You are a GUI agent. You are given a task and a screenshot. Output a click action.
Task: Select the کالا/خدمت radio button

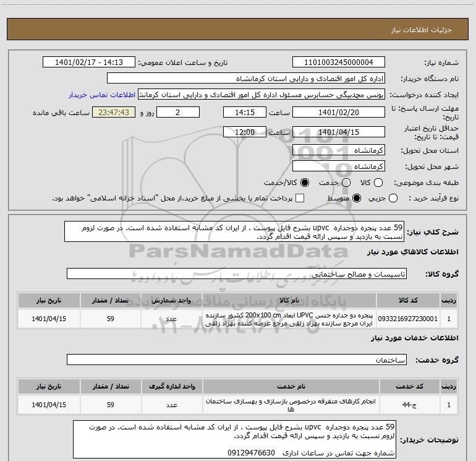pos(305,183)
